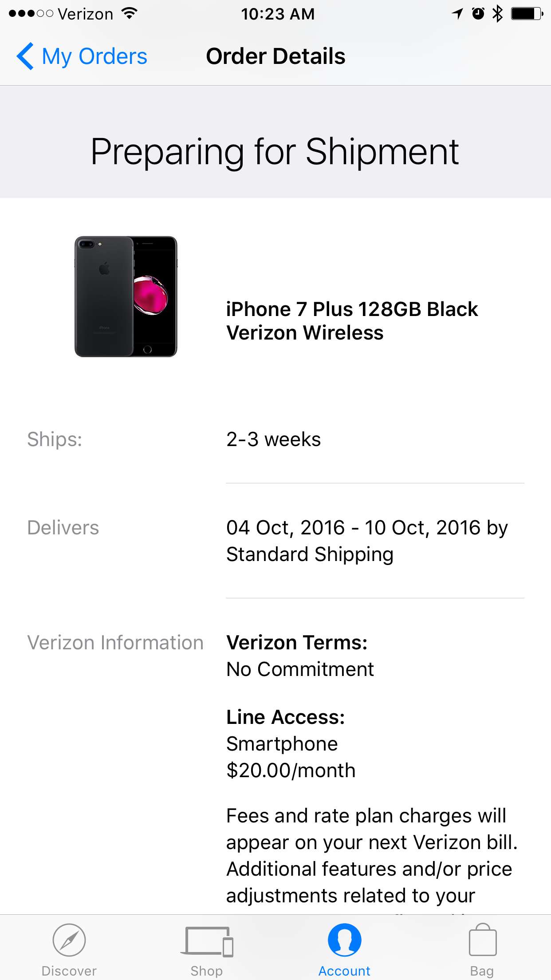Tap the Order Details header title
551x980 pixels.
[x=275, y=56]
